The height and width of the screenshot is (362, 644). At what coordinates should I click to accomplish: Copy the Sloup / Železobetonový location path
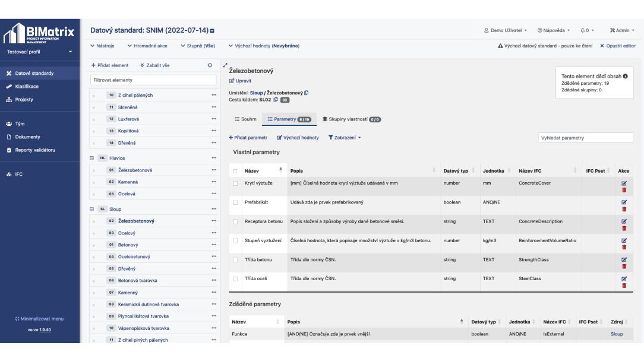click(307, 93)
